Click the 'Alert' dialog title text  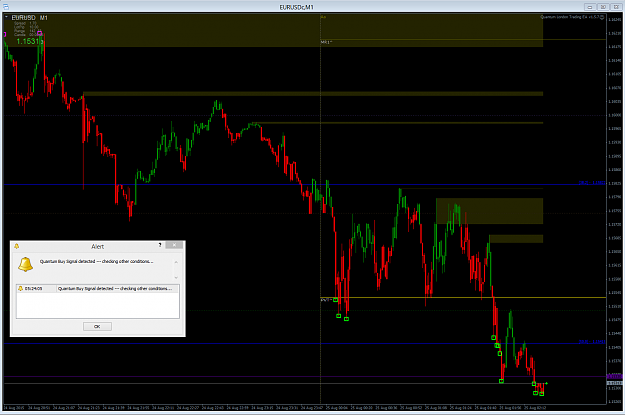(98, 246)
